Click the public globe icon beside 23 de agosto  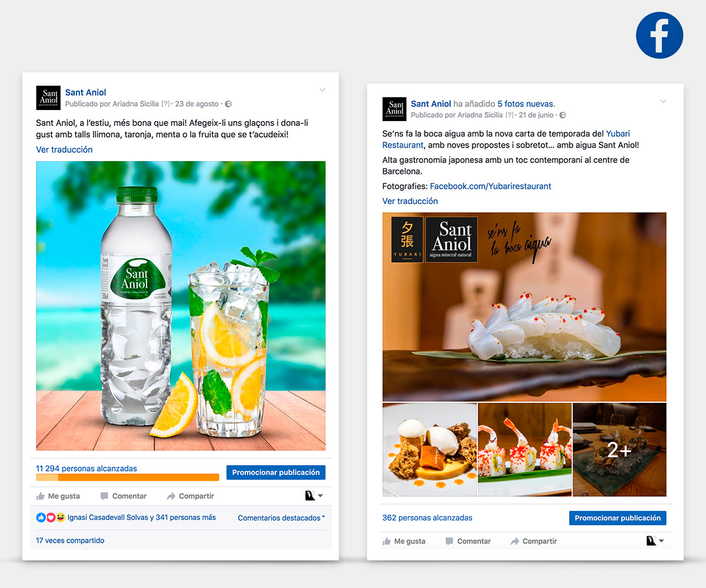[228, 104]
